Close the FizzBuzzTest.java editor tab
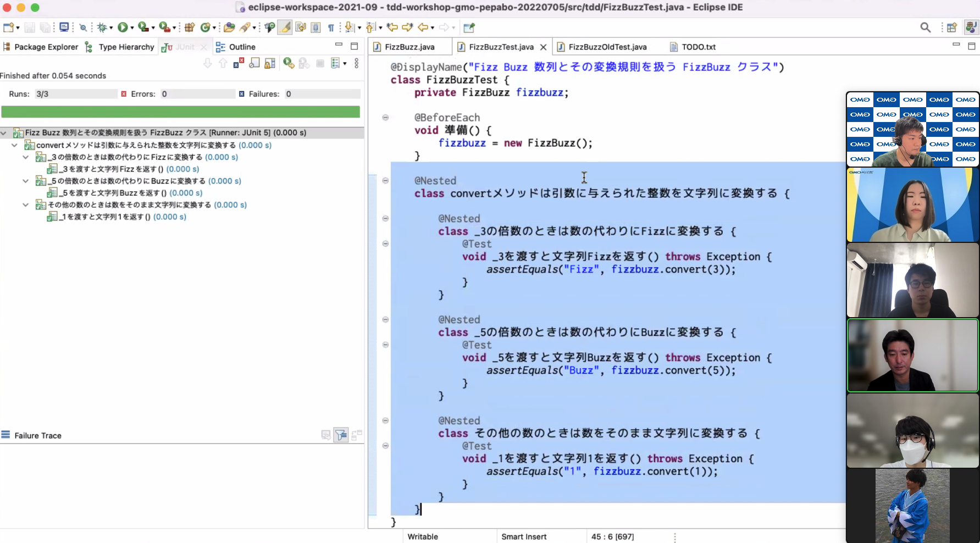The height and width of the screenshot is (543, 980). 543,47
